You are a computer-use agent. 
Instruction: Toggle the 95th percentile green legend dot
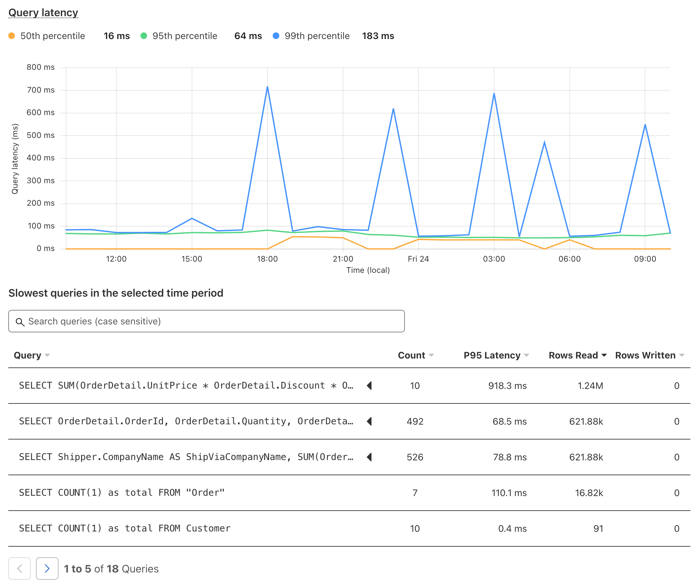[144, 36]
